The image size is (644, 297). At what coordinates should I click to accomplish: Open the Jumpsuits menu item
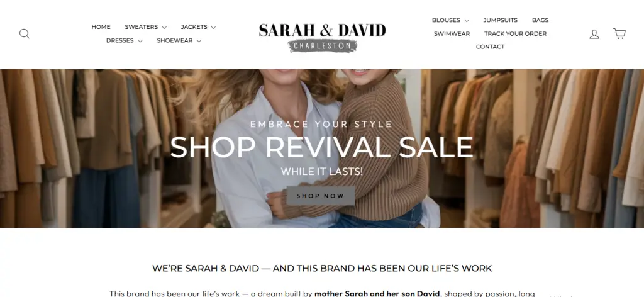(500, 20)
